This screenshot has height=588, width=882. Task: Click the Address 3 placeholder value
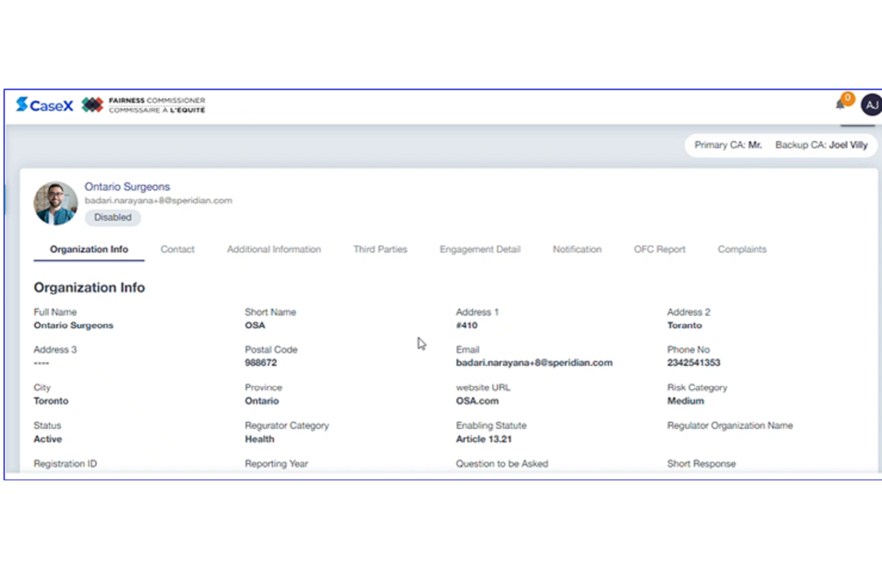41,363
